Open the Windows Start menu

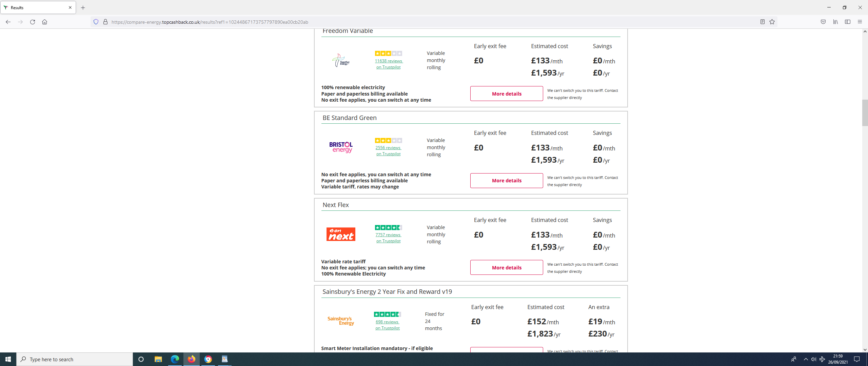(8, 359)
